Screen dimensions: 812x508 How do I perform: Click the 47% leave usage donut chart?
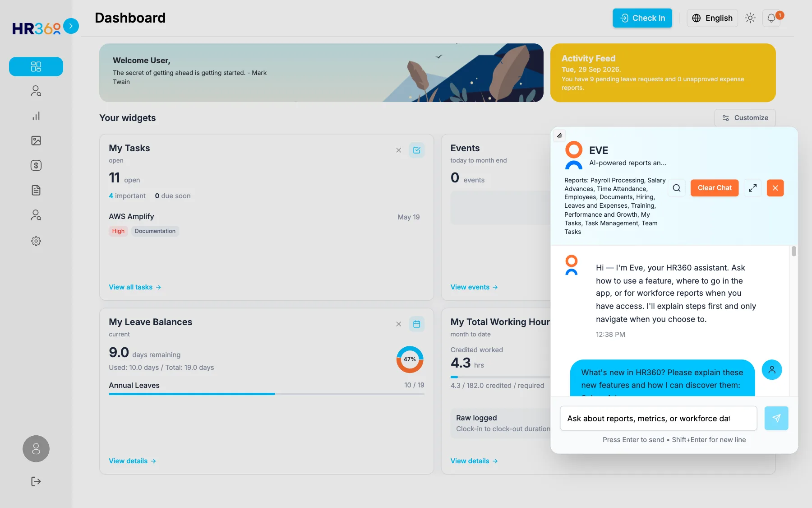click(410, 359)
